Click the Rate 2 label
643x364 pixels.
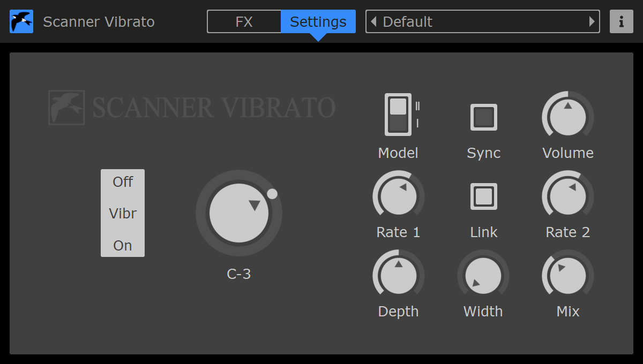tap(568, 232)
